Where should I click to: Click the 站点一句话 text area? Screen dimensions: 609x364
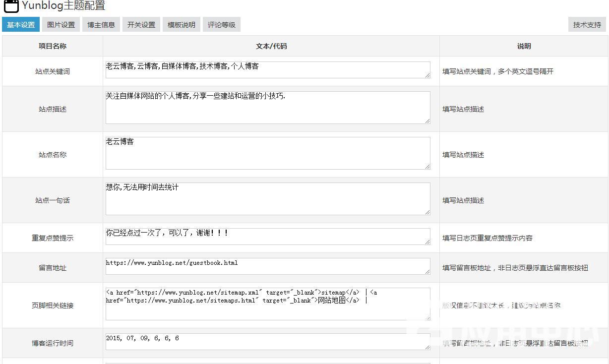point(268,199)
